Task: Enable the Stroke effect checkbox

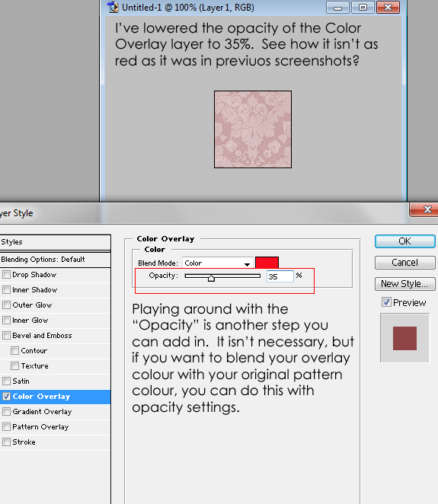Action: point(6,442)
